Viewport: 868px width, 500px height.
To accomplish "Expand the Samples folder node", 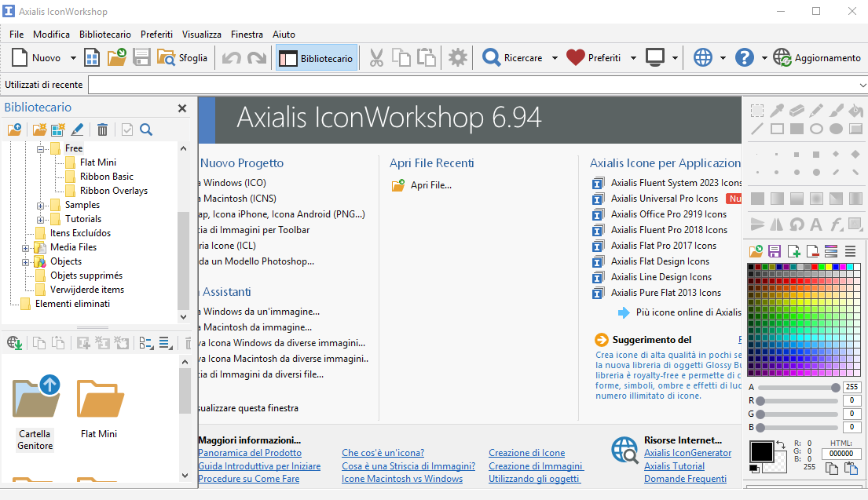I will point(40,205).
